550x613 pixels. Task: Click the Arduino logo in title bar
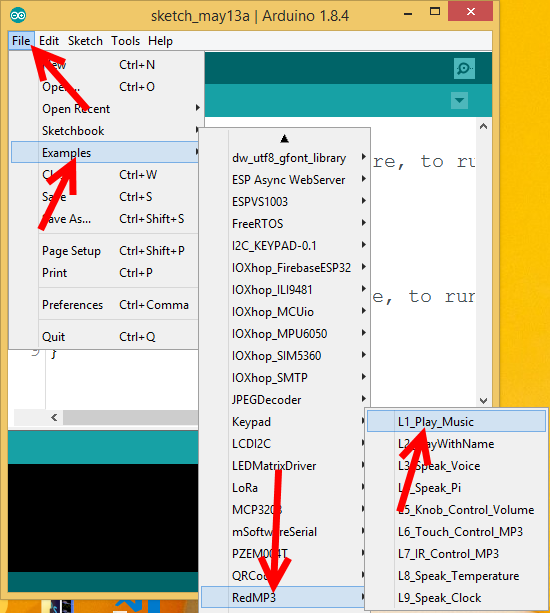pyautogui.click(x=18, y=16)
